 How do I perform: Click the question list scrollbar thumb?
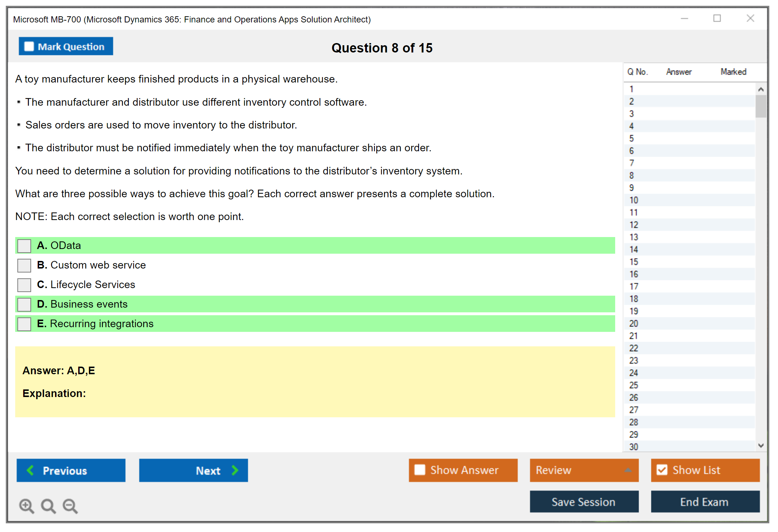coord(761,106)
